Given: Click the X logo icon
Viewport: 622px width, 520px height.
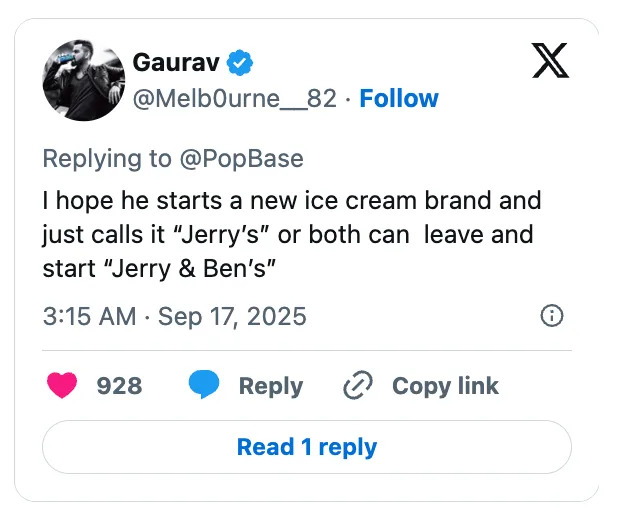Looking at the screenshot, I should click(549, 61).
